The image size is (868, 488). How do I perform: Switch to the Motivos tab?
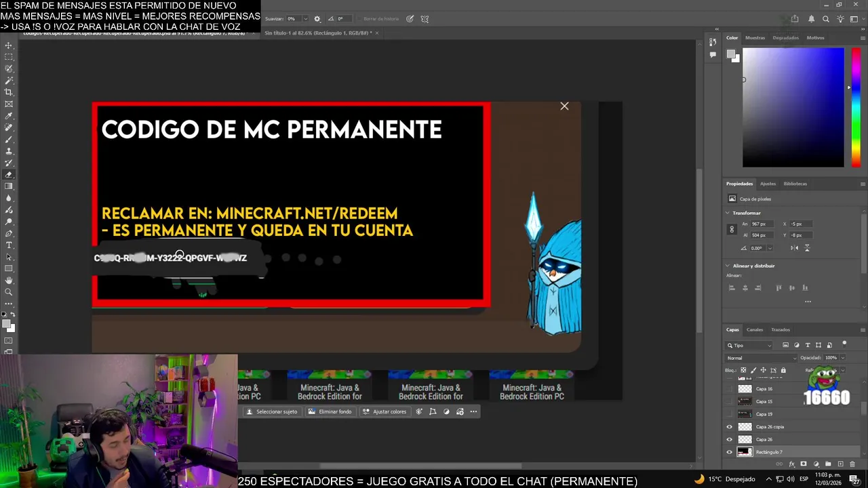(x=815, y=38)
